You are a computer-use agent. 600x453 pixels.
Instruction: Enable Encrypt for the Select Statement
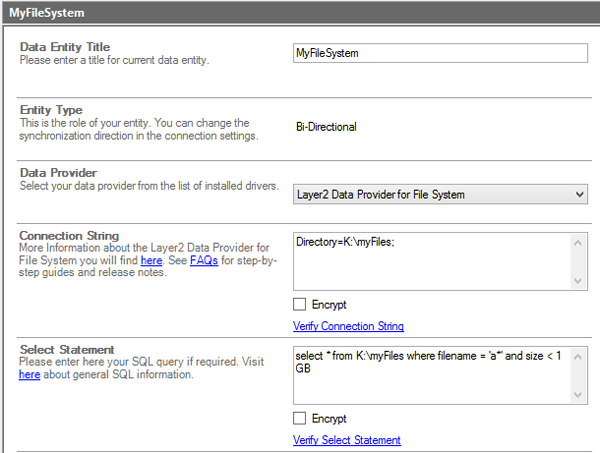tap(300, 419)
